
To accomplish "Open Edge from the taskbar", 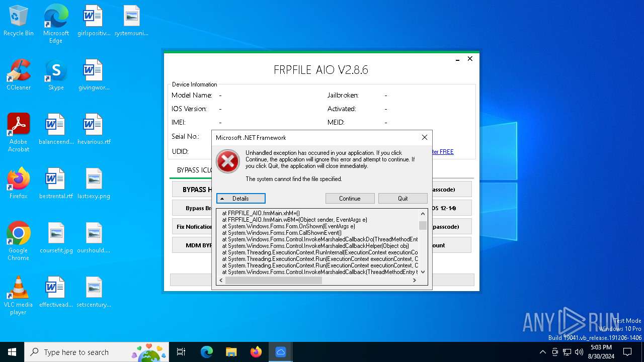I will pyautogui.click(x=207, y=352).
